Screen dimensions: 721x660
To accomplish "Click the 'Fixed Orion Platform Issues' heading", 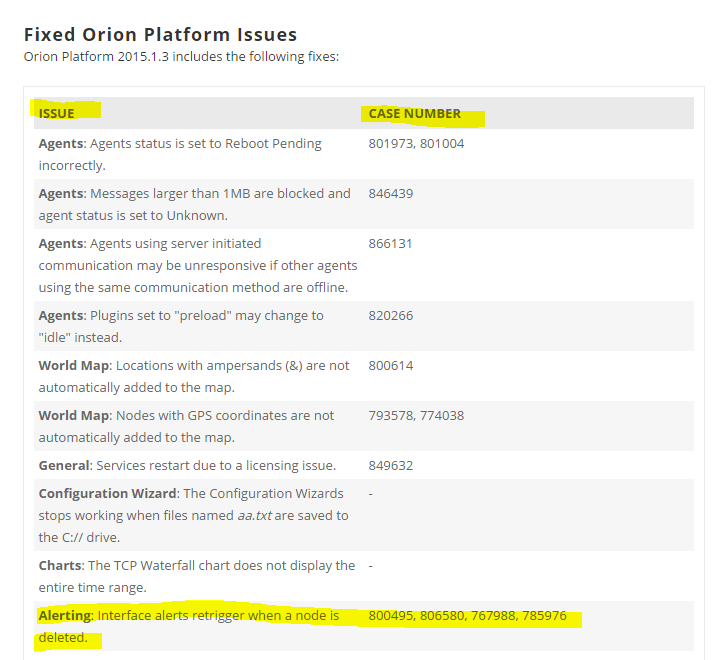I will 160,35.
